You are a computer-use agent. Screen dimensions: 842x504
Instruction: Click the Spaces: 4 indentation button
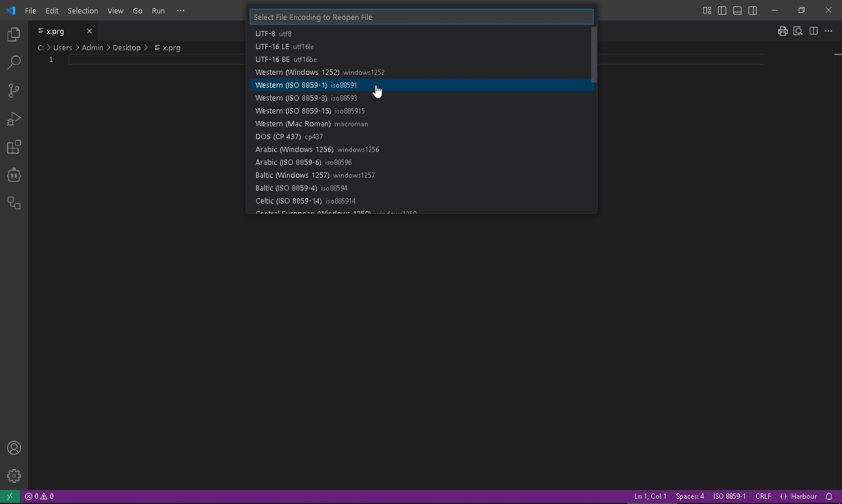point(690,496)
